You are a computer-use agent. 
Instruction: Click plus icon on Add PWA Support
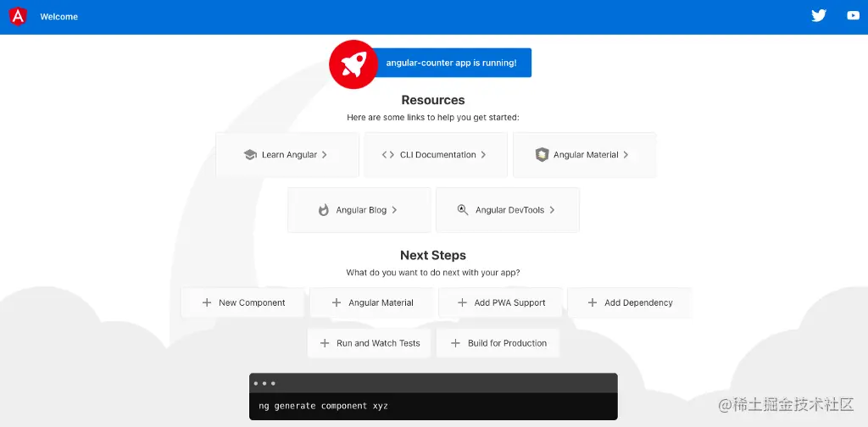(x=462, y=302)
